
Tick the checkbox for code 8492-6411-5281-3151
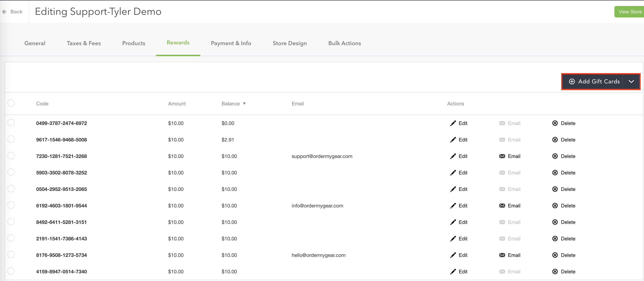tap(11, 222)
